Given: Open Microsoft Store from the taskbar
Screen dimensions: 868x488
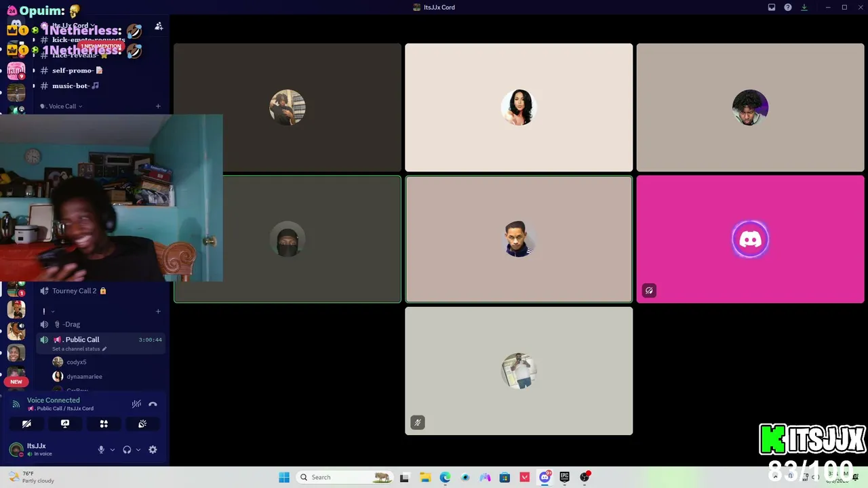Looking at the screenshot, I should tap(505, 477).
